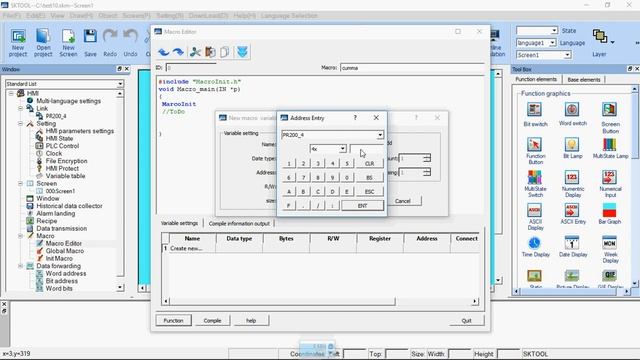Click the Macro name field containing cumma
Image resolution: width=640 pixels, height=360 pixels.
tap(412, 68)
